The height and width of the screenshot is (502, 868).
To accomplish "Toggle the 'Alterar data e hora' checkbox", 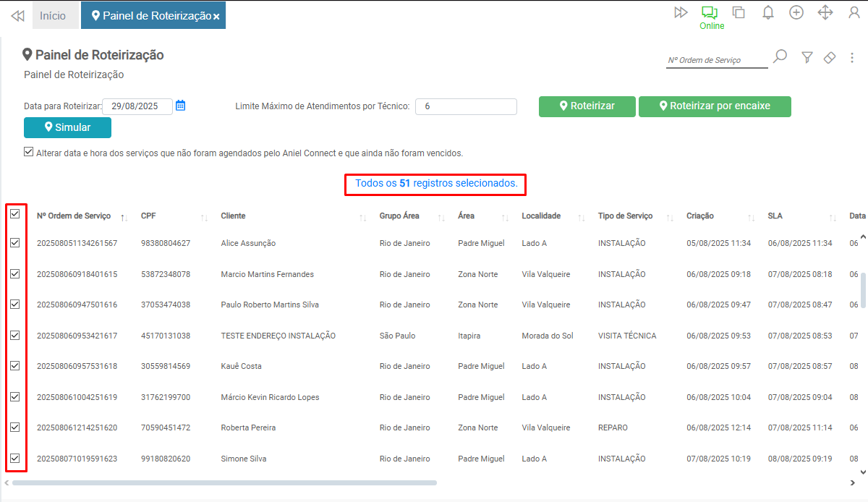I will click(x=29, y=153).
